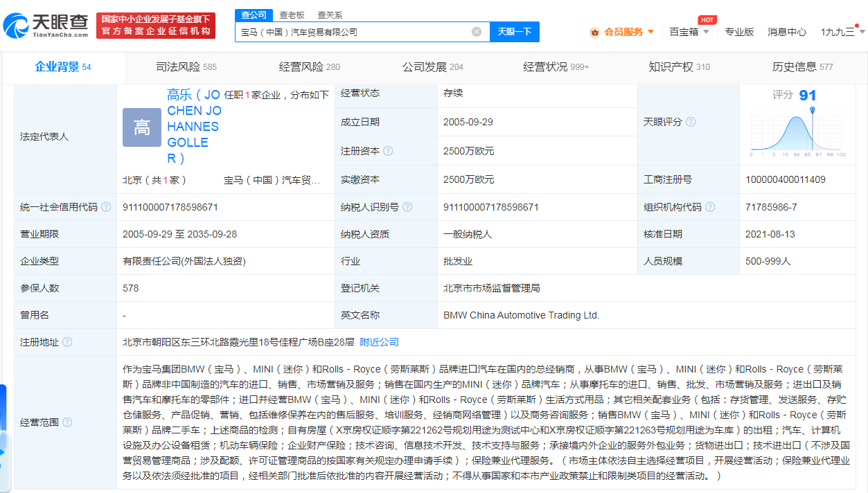Click 北京市市场监督管理局 registration authority
The width and height of the screenshot is (868, 493).
pos(491,288)
